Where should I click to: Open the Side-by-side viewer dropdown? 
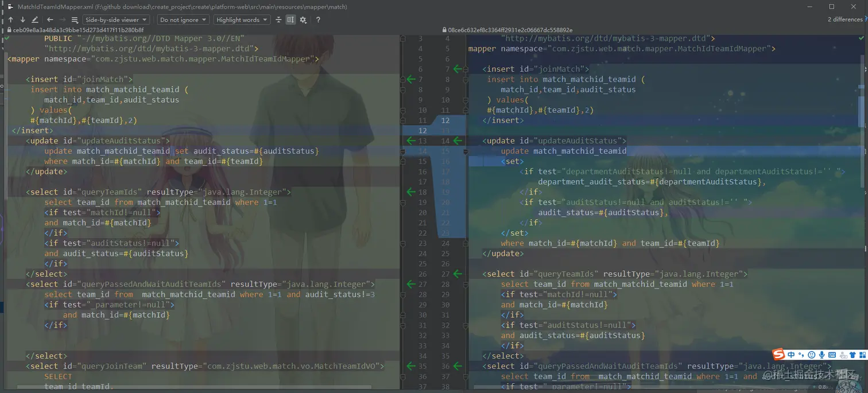(x=117, y=20)
